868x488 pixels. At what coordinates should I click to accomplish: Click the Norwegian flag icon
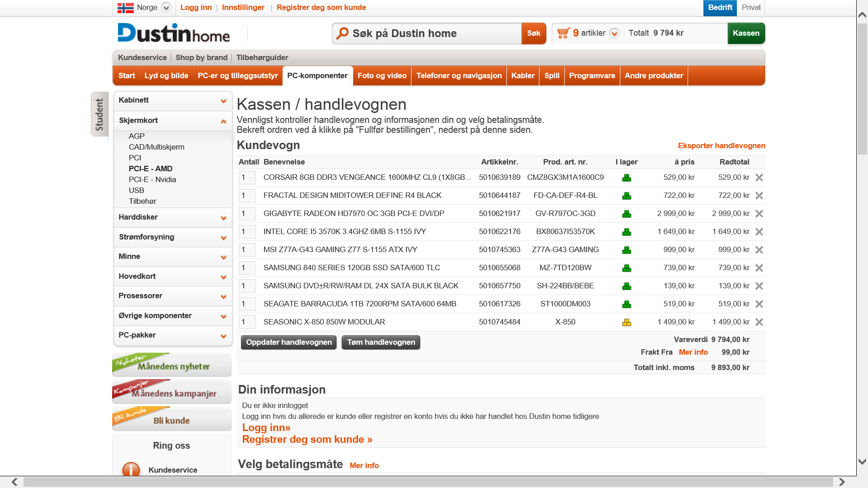click(125, 8)
